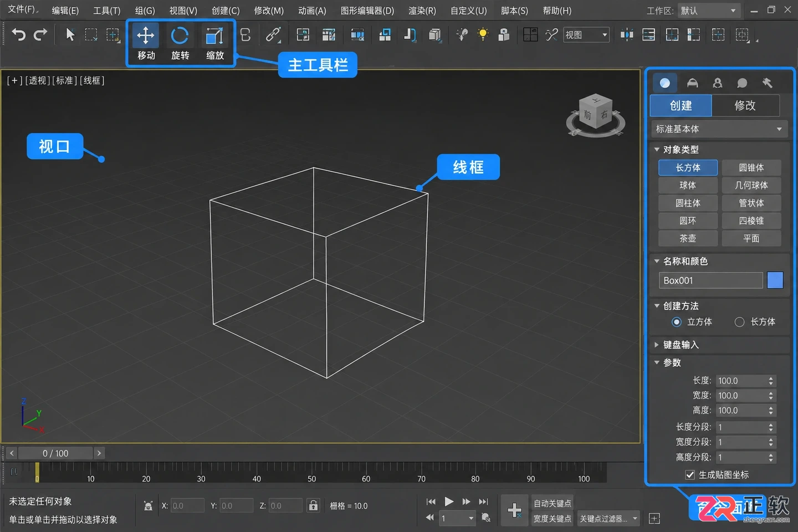Click the 0 / 100 time slider
The height and width of the screenshot is (532, 798).
(x=55, y=453)
